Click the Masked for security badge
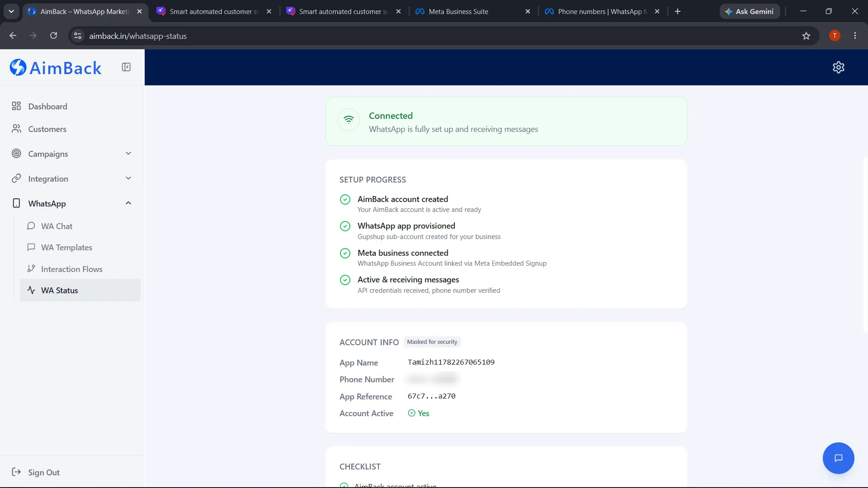868x488 pixels. click(432, 342)
